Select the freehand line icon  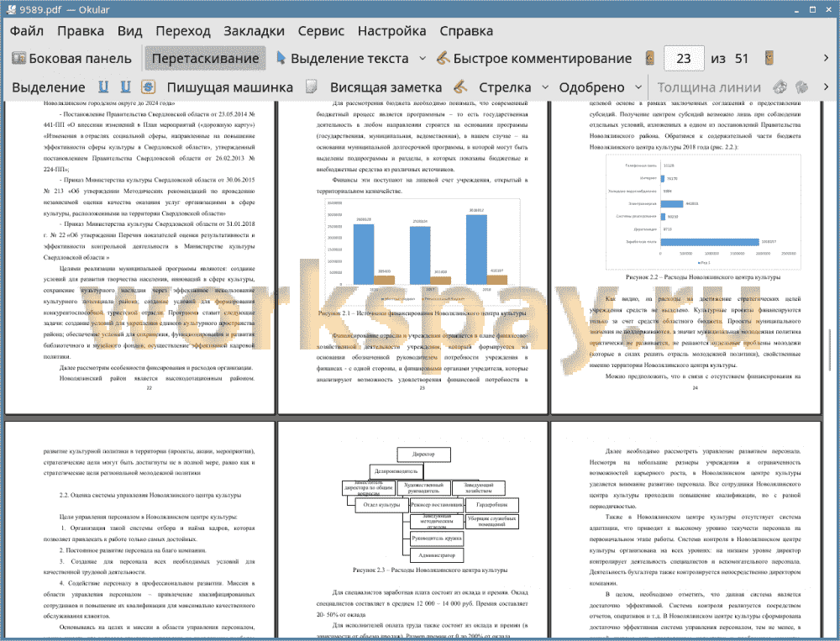pyautogui.click(x=460, y=87)
